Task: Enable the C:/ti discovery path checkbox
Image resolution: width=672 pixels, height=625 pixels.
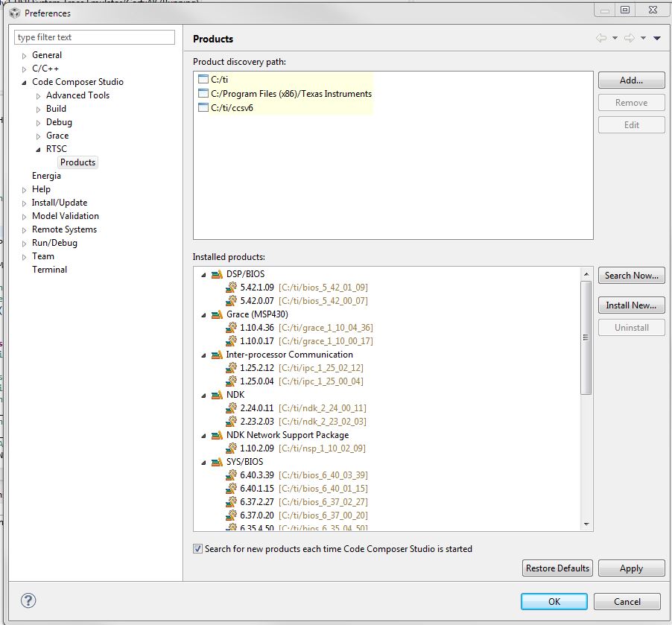Action: pos(203,77)
